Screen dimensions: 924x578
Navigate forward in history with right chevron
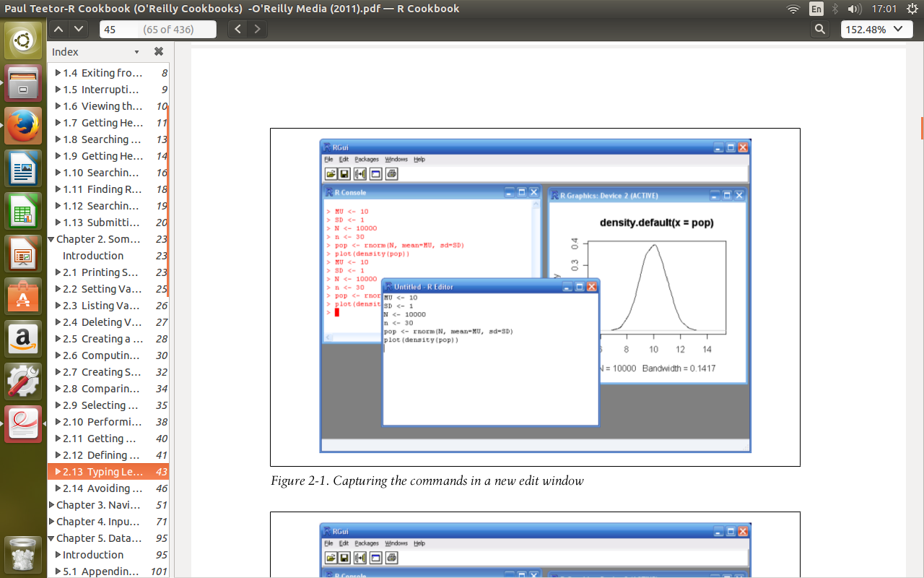[x=257, y=29]
